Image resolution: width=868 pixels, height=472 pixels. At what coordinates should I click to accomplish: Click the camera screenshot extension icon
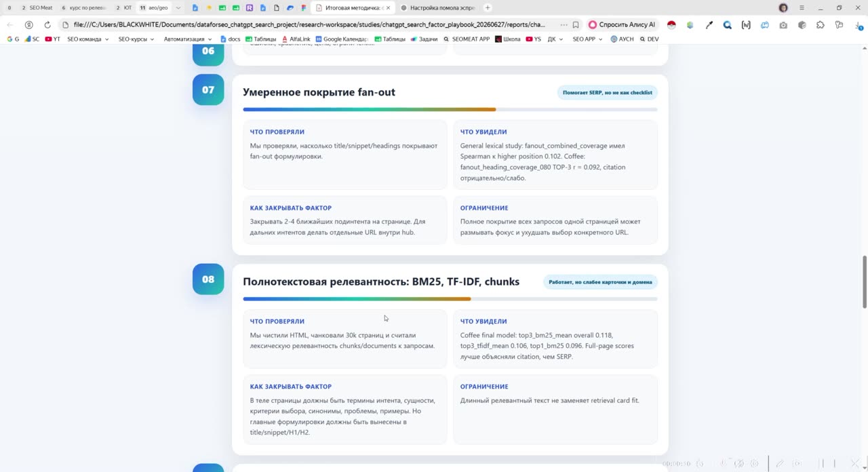pos(783,25)
